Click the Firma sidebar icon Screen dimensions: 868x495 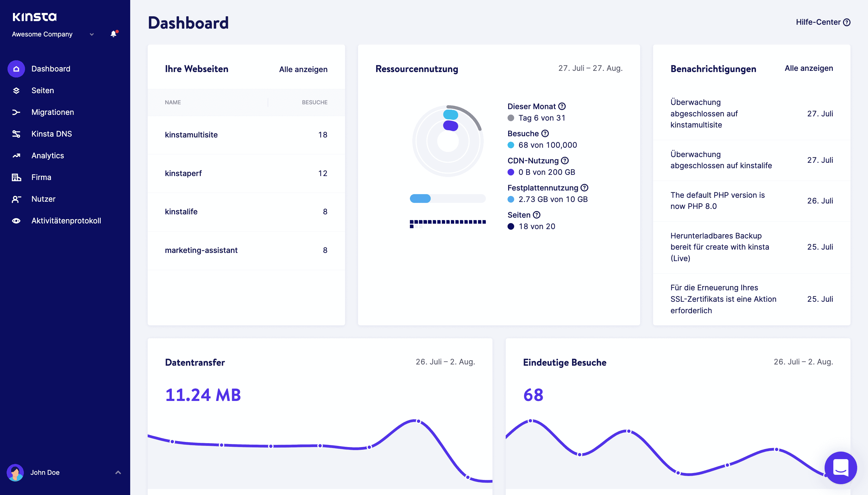(16, 177)
